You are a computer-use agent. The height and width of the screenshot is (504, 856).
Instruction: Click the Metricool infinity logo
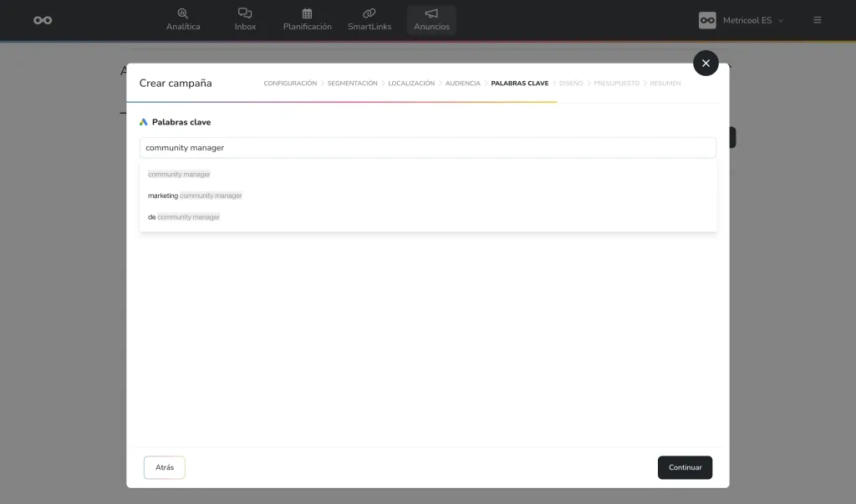pos(43,20)
